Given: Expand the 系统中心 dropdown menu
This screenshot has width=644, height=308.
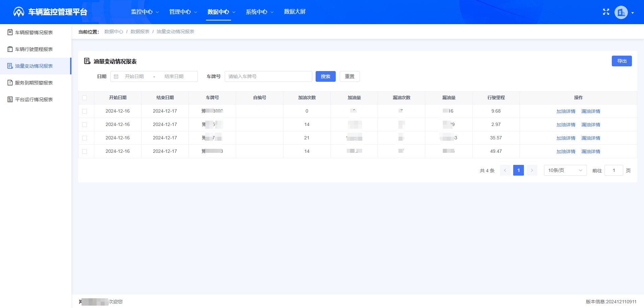Looking at the screenshot, I should click(x=260, y=12).
